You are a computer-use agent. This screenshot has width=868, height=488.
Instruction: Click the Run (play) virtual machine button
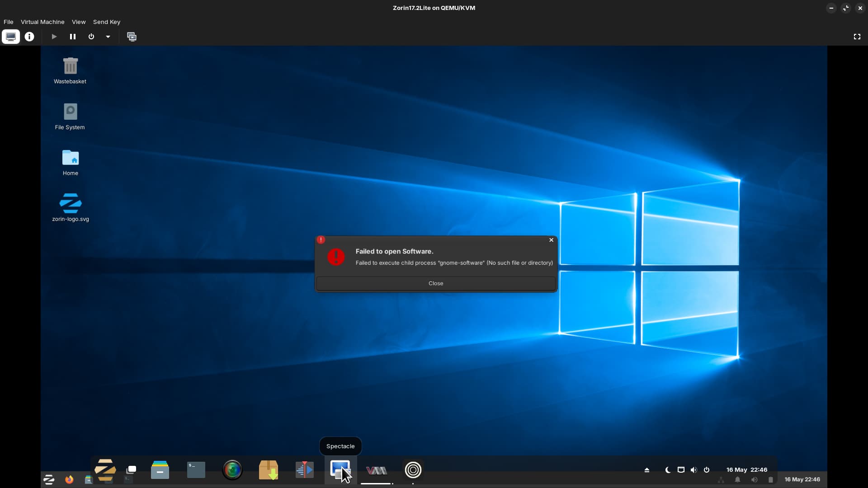(x=54, y=37)
